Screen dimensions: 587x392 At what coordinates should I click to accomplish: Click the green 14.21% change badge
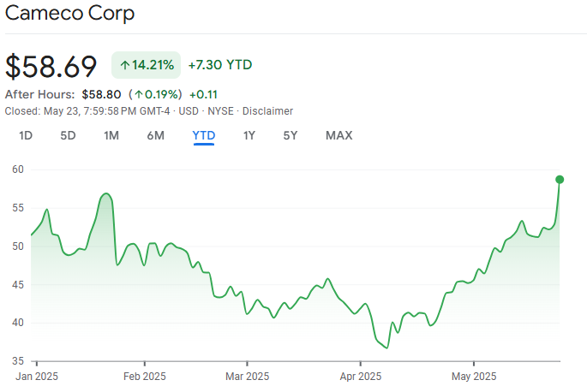pos(146,65)
